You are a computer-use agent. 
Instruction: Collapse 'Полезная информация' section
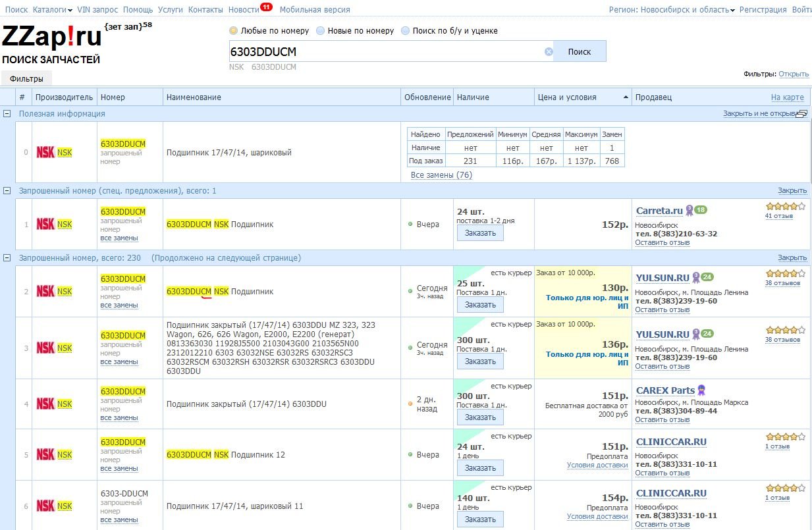7,113
